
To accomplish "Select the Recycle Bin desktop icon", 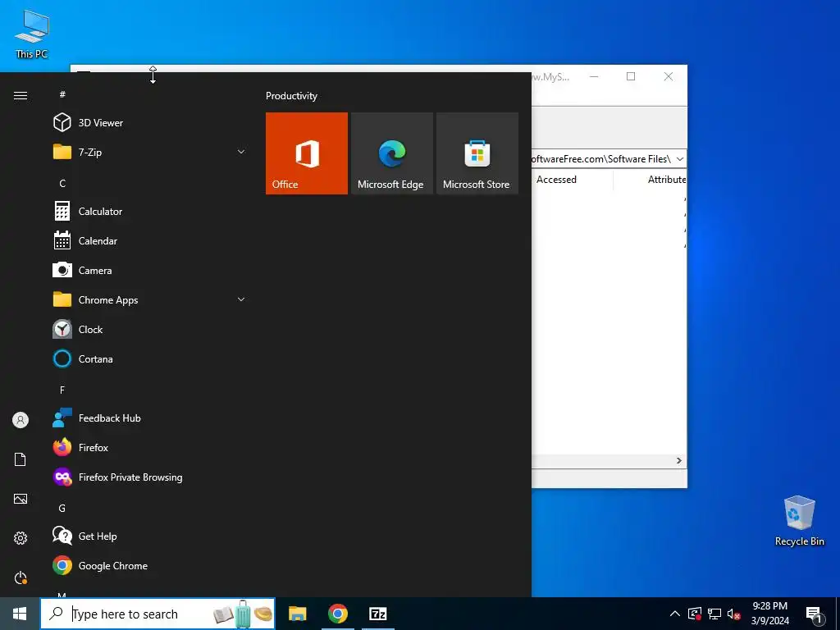I will pyautogui.click(x=799, y=521).
